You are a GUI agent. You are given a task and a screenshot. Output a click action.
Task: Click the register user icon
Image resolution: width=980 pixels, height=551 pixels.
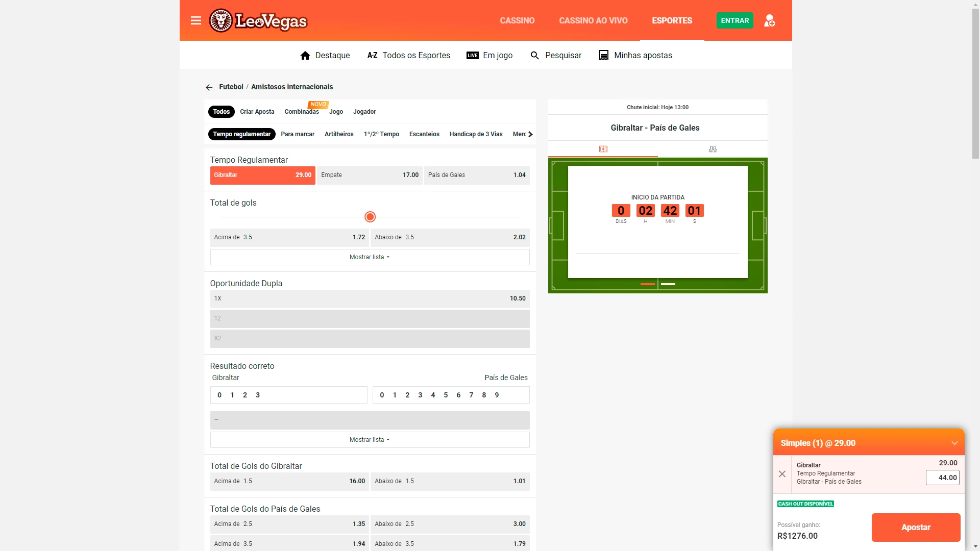[769, 20]
